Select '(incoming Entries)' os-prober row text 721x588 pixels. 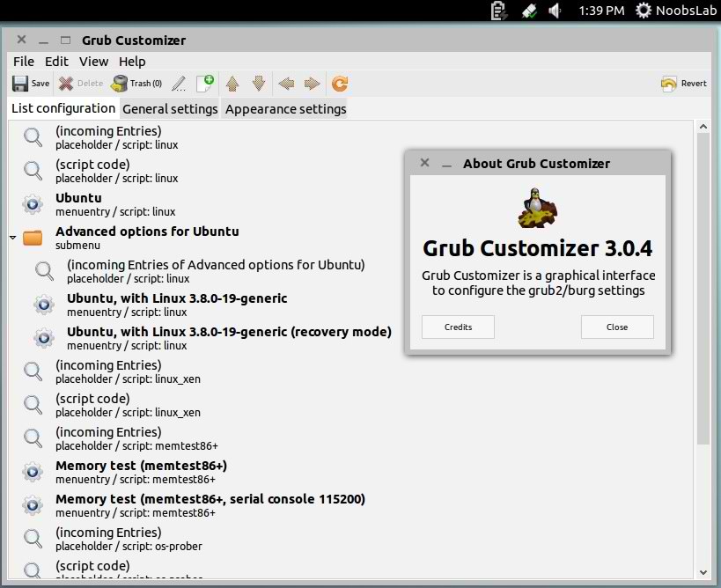[108, 533]
